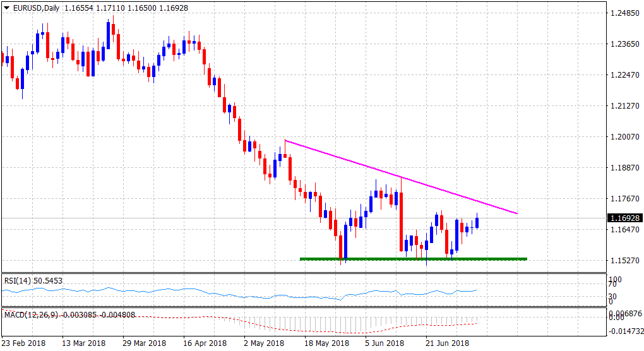Click the 2 May 2018 date label
The width and height of the screenshot is (644, 351).
(x=263, y=343)
